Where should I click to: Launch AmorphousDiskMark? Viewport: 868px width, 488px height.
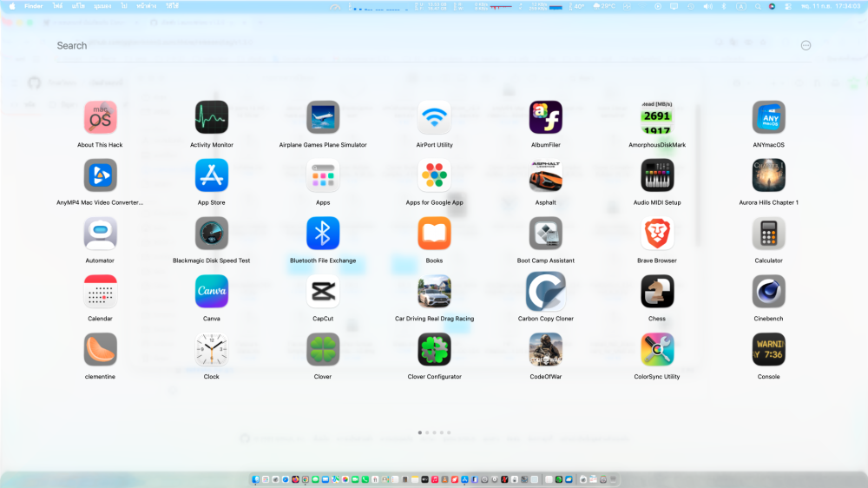tap(656, 117)
